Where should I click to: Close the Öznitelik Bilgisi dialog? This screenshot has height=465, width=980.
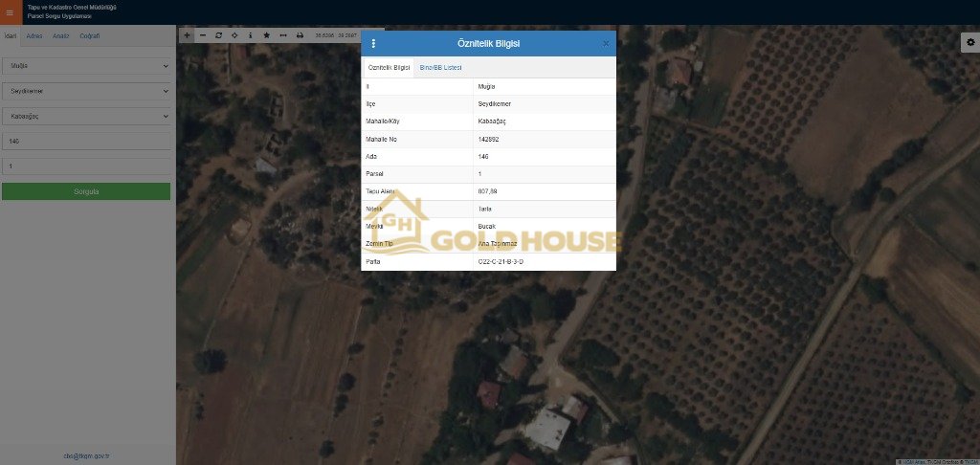(606, 43)
